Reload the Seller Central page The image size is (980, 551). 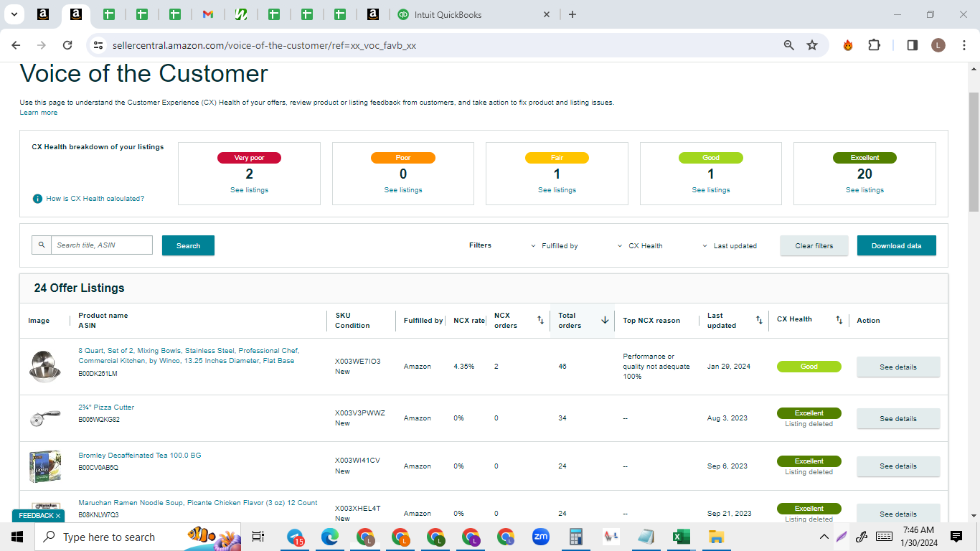click(x=67, y=45)
